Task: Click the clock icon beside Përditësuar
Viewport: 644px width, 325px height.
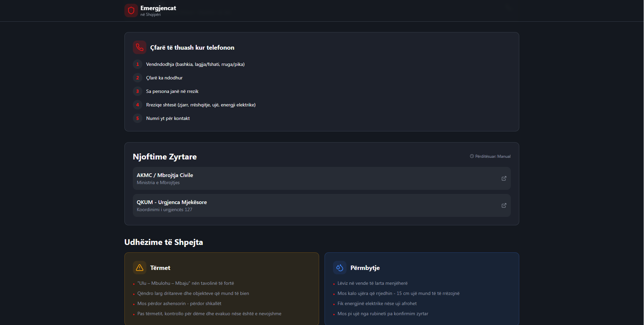Action: [472, 156]
